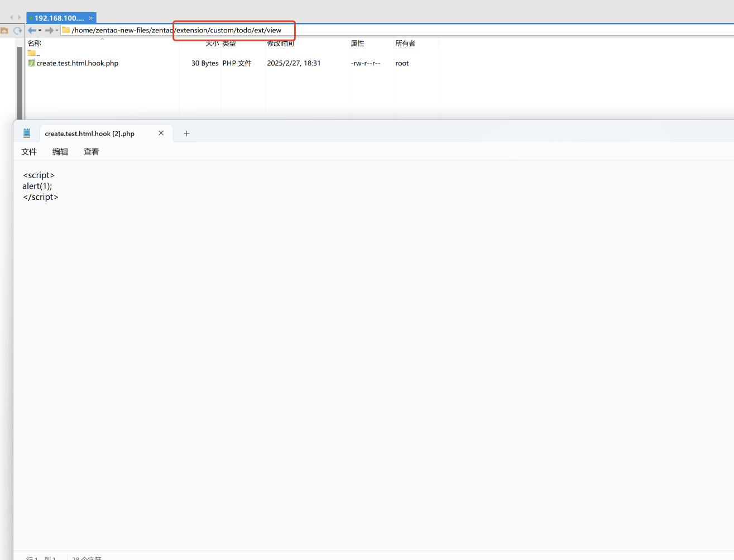The width and height of the screenshot is (734, 560).
Task: Open the 编辑 menu in Notepad
Action: [60, 152]
